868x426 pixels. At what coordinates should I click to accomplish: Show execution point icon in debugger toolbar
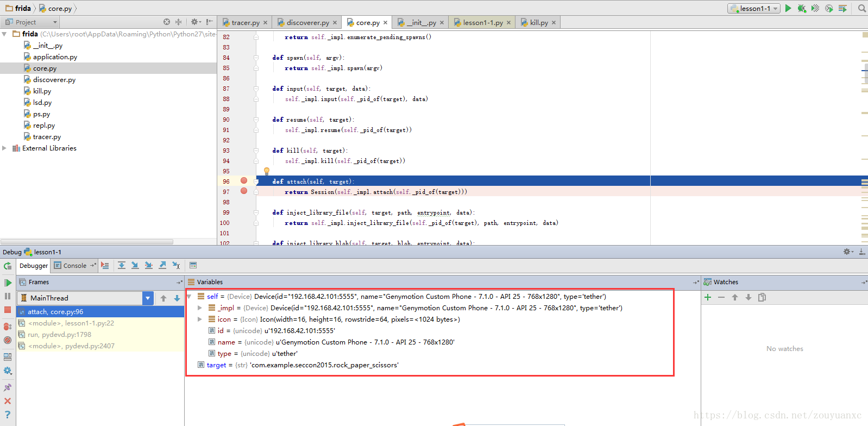click(x=105, y=265)
